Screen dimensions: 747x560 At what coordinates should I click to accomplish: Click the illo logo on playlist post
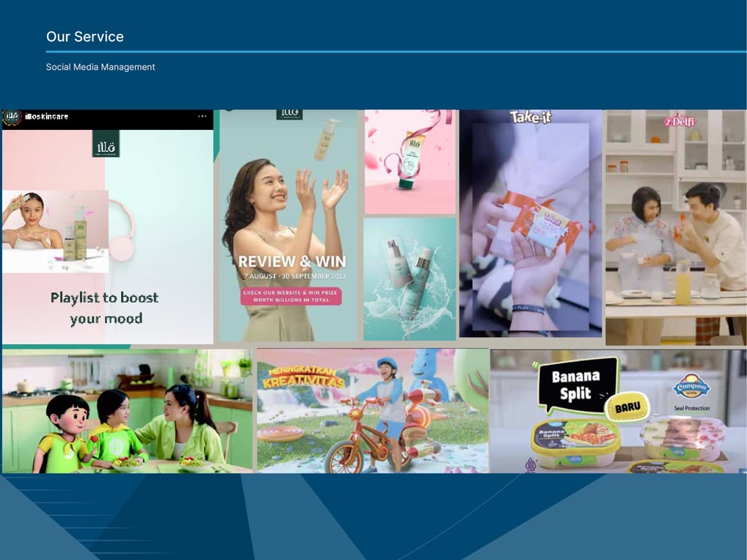(106, 144)
